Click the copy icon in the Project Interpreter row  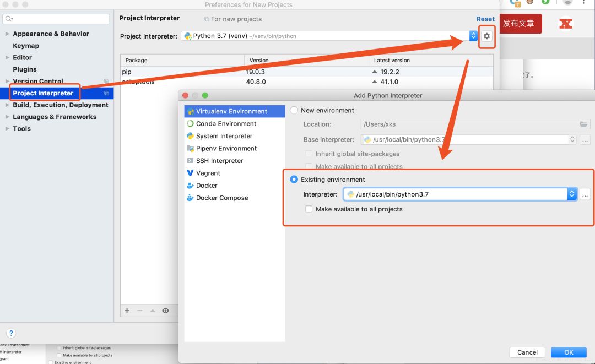[106, 93]
